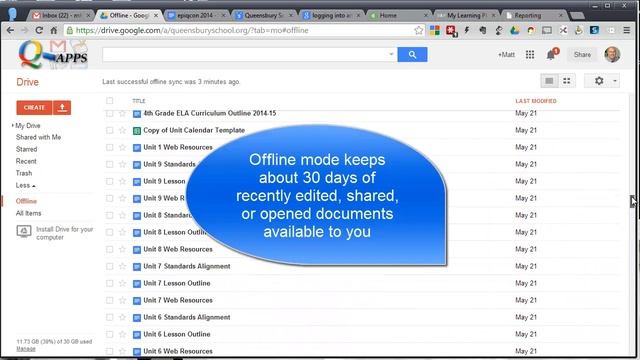640x360 pixels.
Task: Switch to grid view icon
Action: [x=567, y=81]
